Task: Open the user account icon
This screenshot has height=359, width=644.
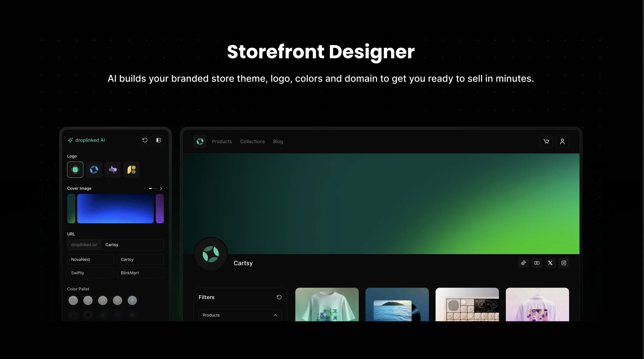Action: click(562, 141)
